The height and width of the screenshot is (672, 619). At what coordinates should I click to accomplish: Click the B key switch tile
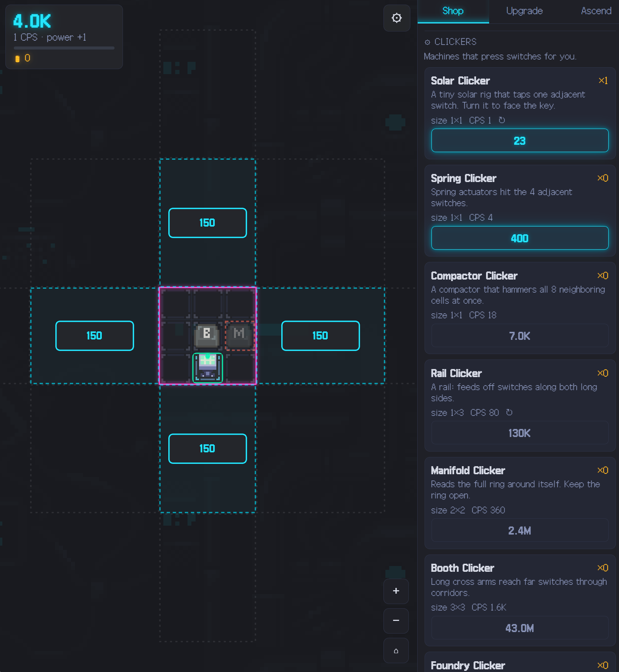coord(207,336)
